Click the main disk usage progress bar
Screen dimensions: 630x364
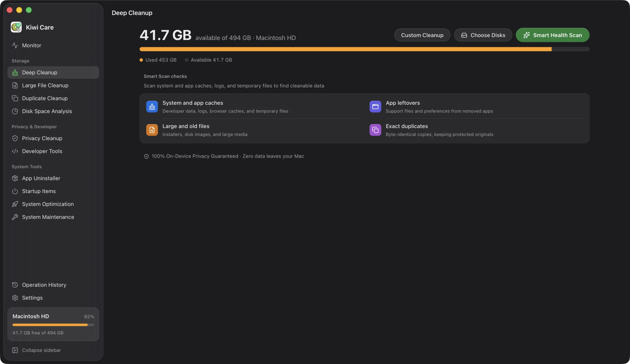point(364,49)
